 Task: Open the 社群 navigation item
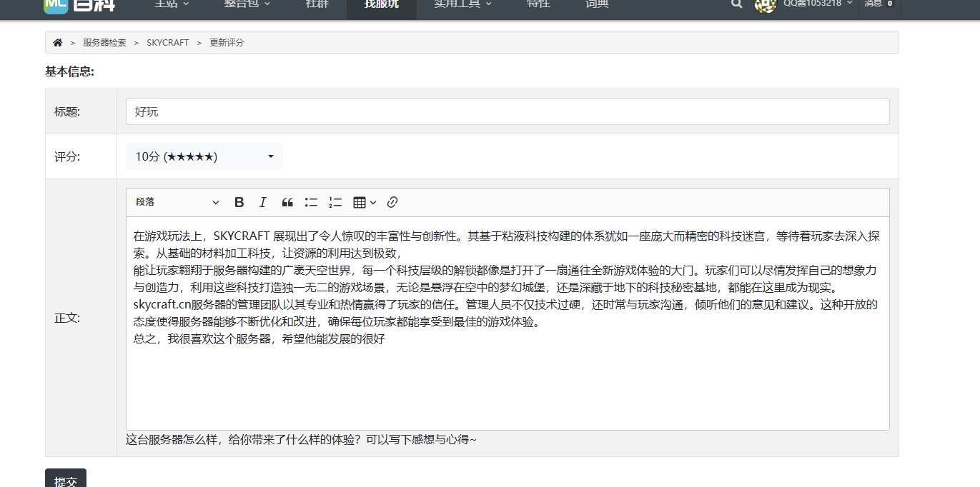click(317, 4)
